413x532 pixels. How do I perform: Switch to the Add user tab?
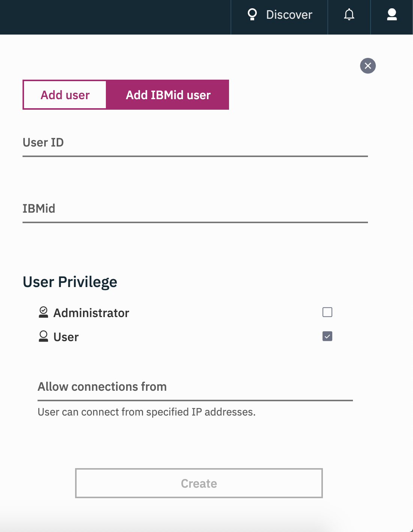coord(65,95)
